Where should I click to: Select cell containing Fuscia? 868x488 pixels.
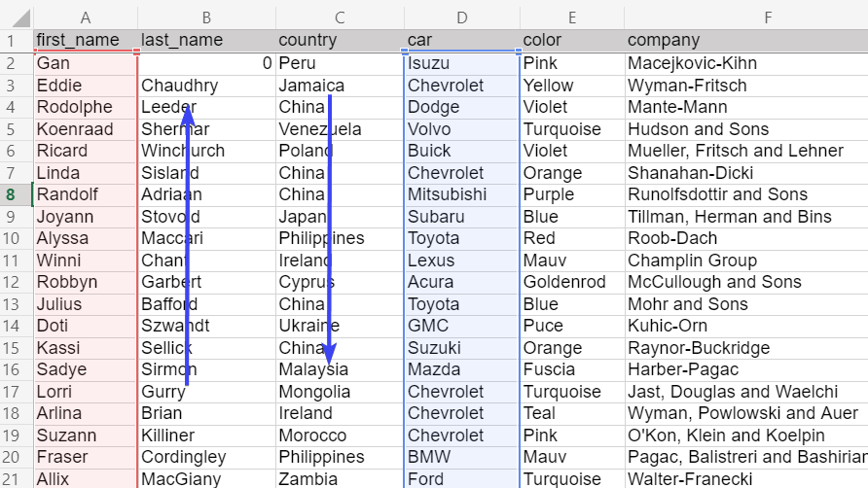click(572, 369)
